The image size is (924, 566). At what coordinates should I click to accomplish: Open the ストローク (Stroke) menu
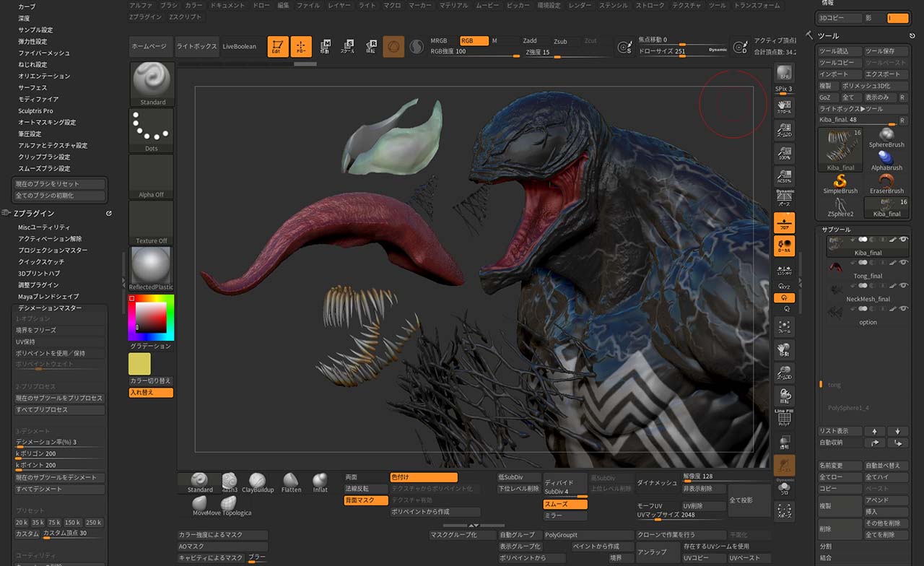[651, 5]
